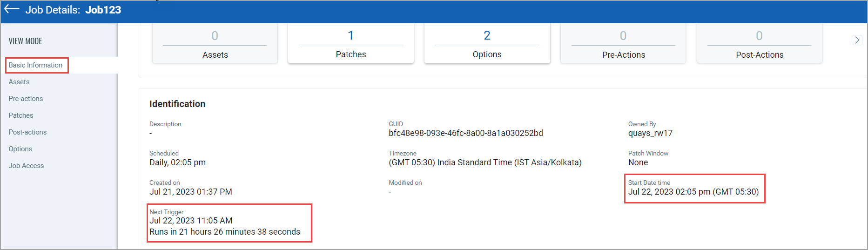The height and width of the screenshot is (250, 868).
Task: Select the GUID value bfc48e98-093e-46fc
Action: 466,133
